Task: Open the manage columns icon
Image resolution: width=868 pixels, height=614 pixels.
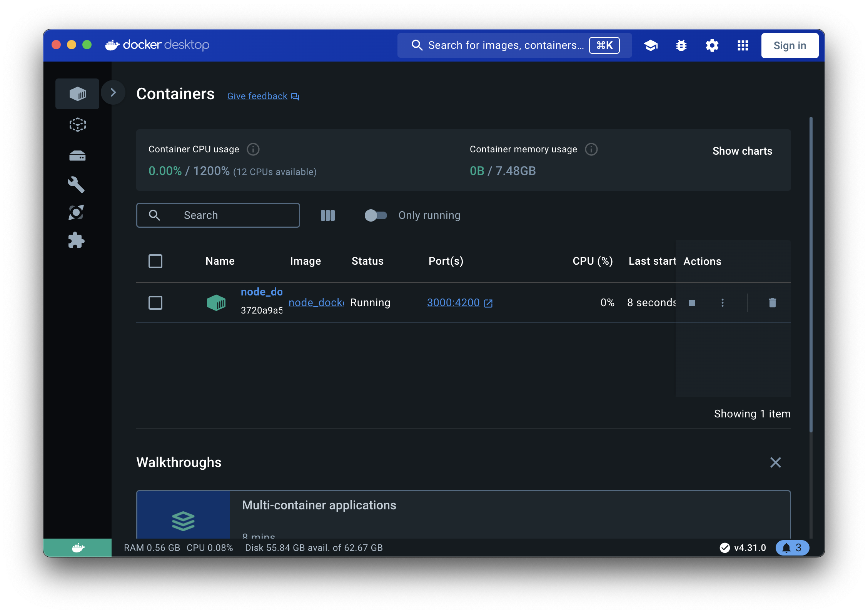Action: (x=328, y=215)
